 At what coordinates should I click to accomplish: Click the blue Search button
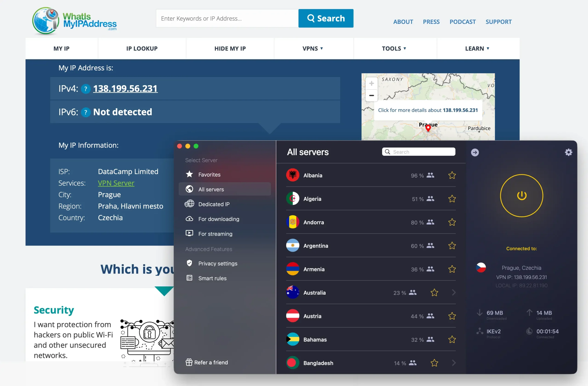(x=326, y=18)
